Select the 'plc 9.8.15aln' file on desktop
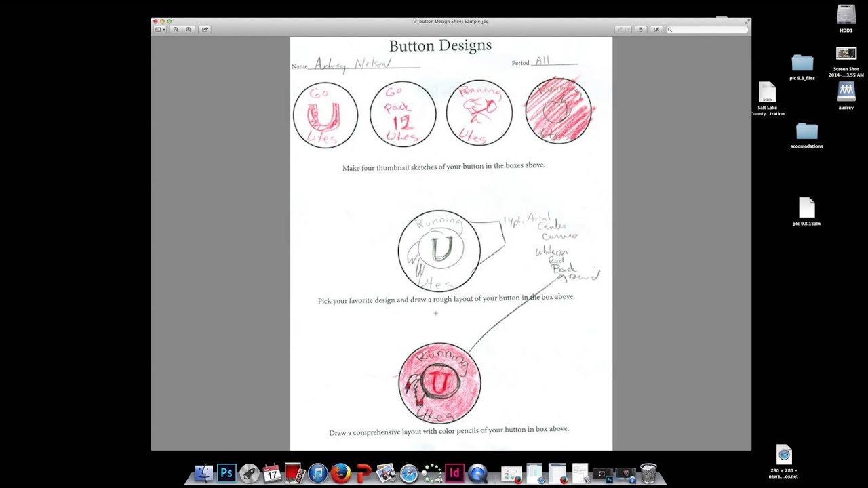 (806, 211)
